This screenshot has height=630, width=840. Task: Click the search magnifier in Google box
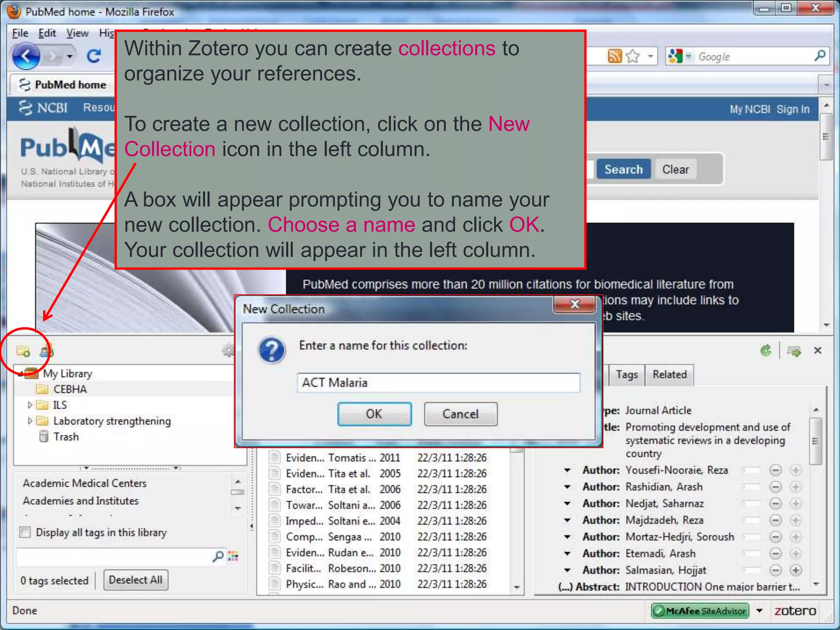click(x=820, y=56)
